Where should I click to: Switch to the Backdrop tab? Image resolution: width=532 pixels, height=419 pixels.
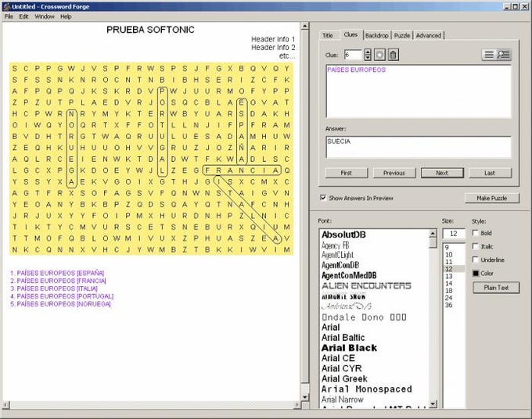pyautogui.click(x=376, y=35)
